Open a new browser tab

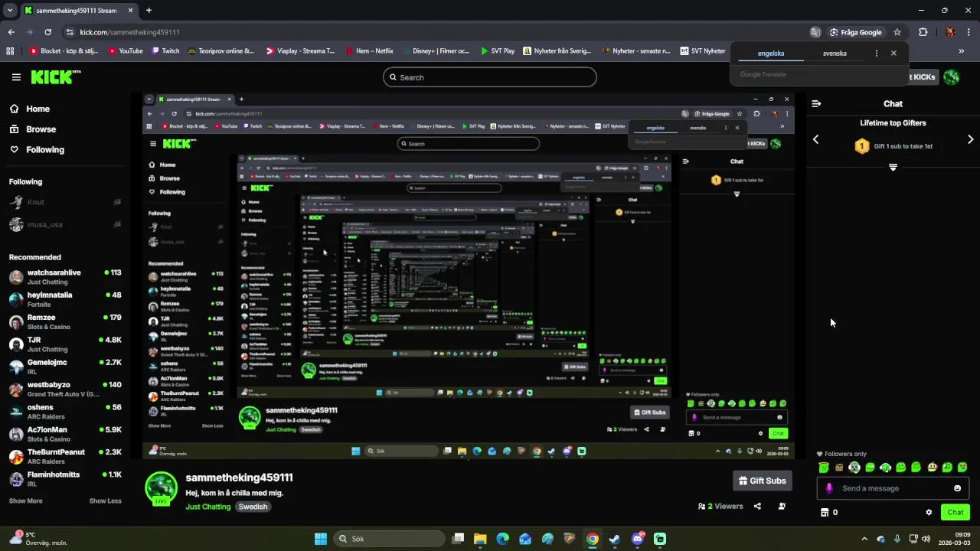(x=149, y=11)
